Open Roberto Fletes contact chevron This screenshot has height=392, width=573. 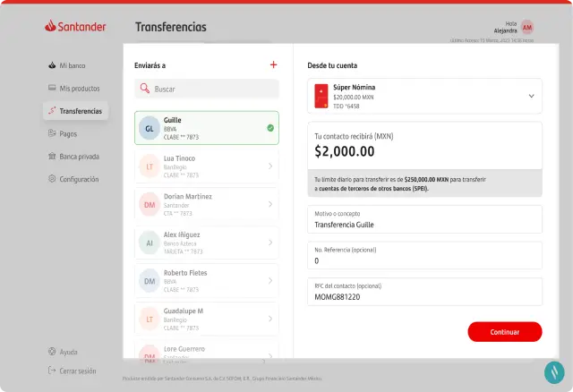click(x=270, y=280)
